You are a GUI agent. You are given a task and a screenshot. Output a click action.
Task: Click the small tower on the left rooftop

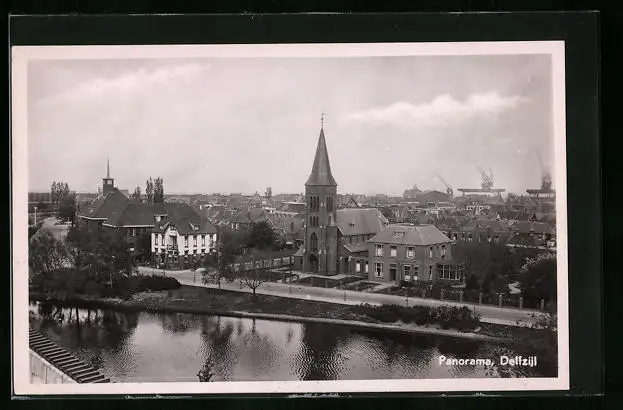108,181
